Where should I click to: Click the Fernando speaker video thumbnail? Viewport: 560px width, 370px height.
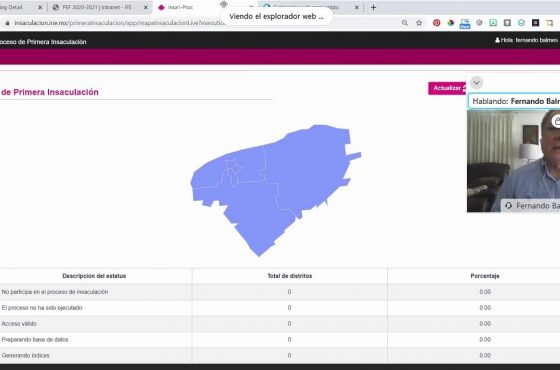pyautogui.click(x=513, y=161)
